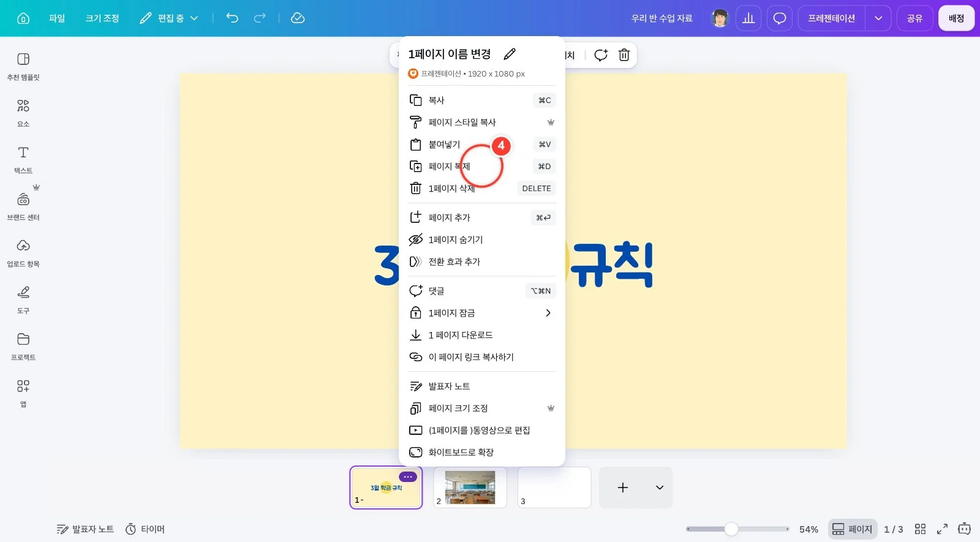Screen dimensions: 980x542
Task: Toggle the 페이지 view button
Action: click(852, 529)
